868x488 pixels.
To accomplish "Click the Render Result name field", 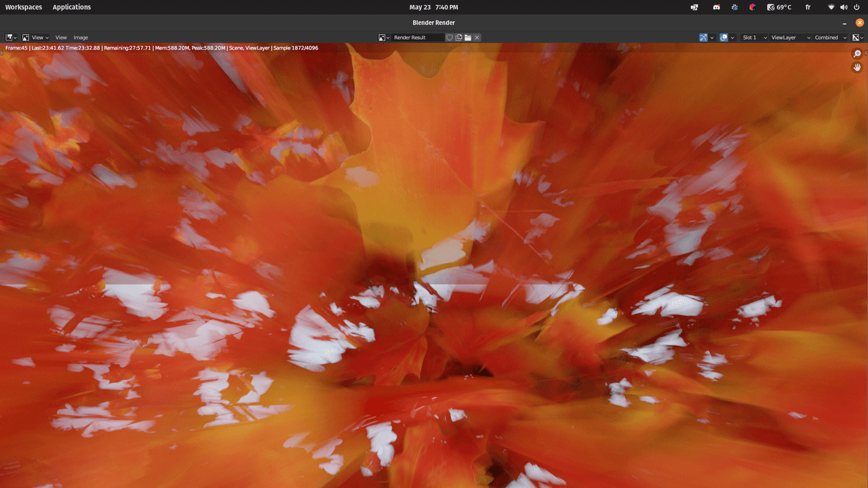I will coord(418,37).
